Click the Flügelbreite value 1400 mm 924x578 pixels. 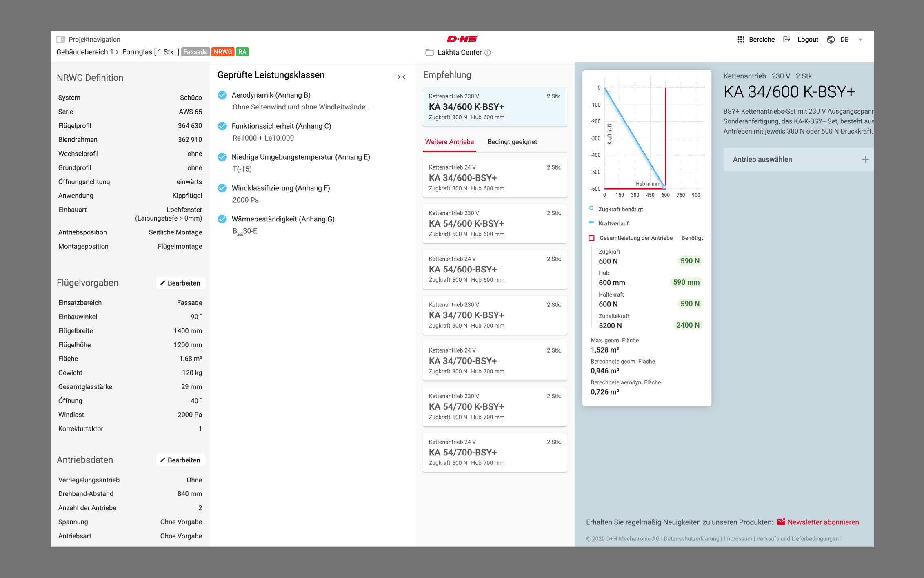click(188, 331)
